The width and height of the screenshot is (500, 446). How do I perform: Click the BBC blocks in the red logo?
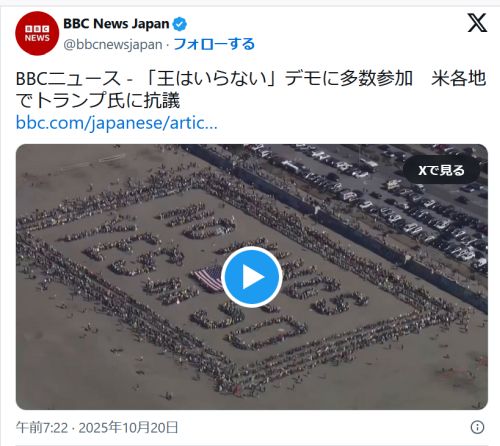pos(37,29)
